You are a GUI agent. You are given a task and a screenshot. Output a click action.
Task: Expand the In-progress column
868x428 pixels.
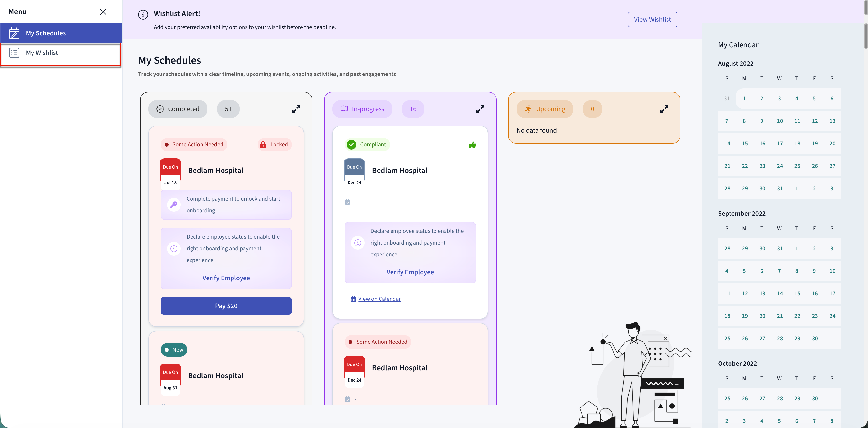coord(480,109)
